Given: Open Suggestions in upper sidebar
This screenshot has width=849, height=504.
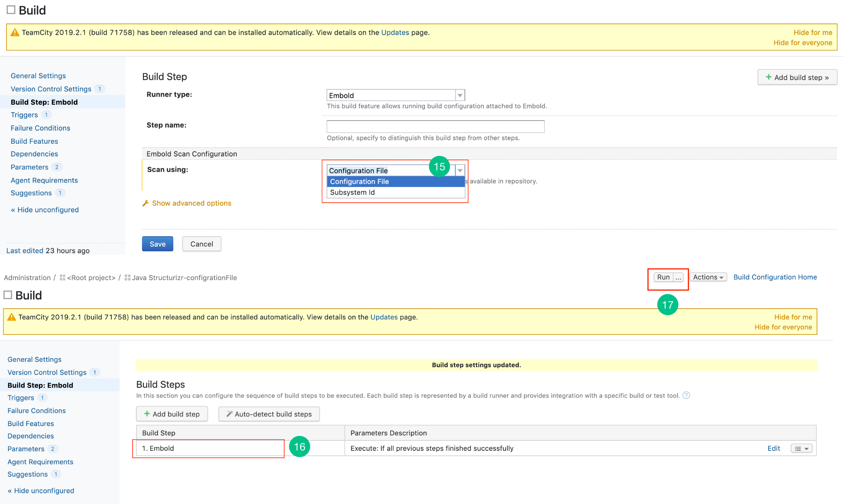Looking at the screenshot, I should click(x=31, y=193).
